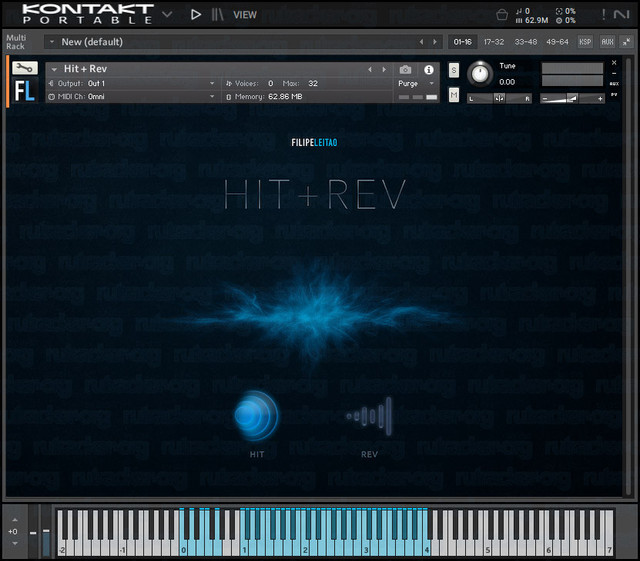Click the HIT label
Viewport: 640px width, 561px height.
[257, 454]
